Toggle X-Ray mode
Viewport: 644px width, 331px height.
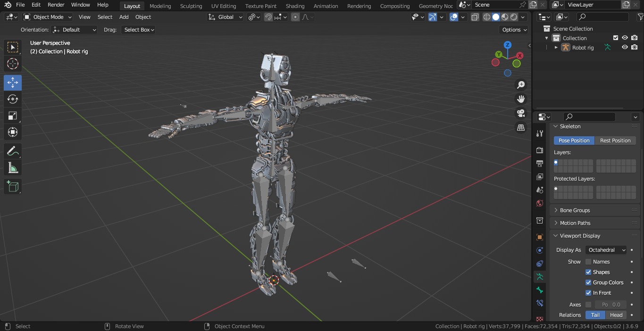click(475, 17)
